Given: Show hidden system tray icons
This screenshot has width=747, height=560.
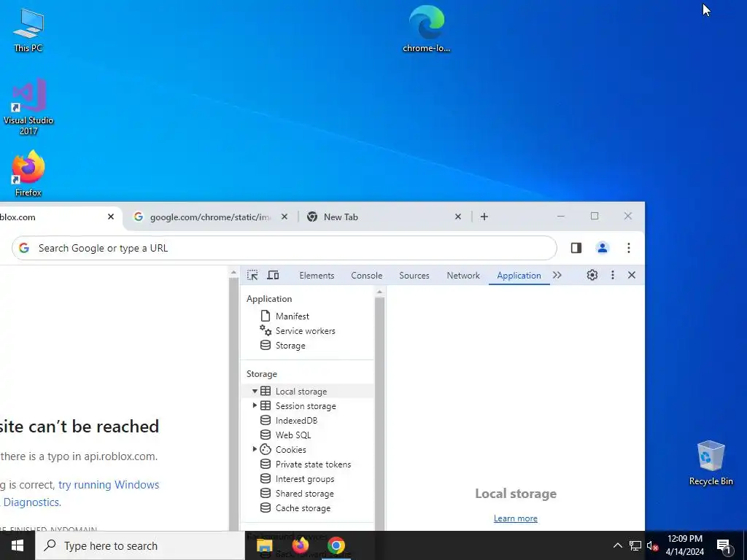Looking at the screenshot, I should pyautogui.click(x=617, y=545).
